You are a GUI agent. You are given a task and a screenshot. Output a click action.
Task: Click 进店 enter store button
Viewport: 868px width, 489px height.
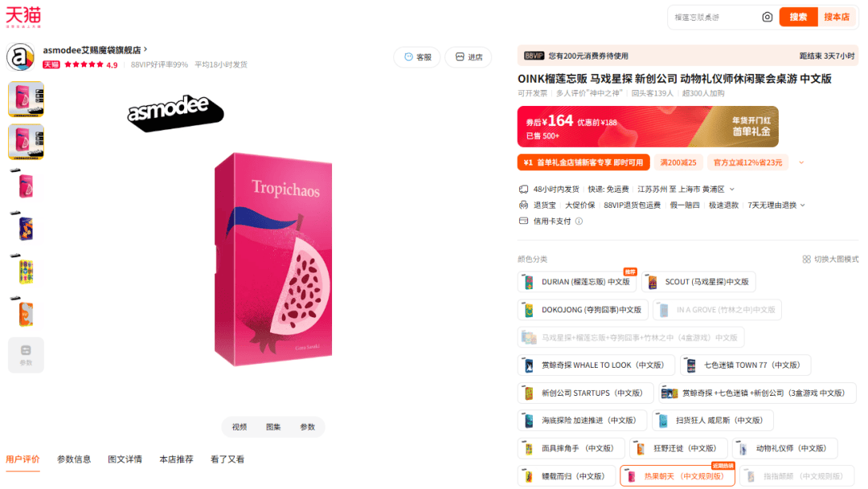(469, 57)
